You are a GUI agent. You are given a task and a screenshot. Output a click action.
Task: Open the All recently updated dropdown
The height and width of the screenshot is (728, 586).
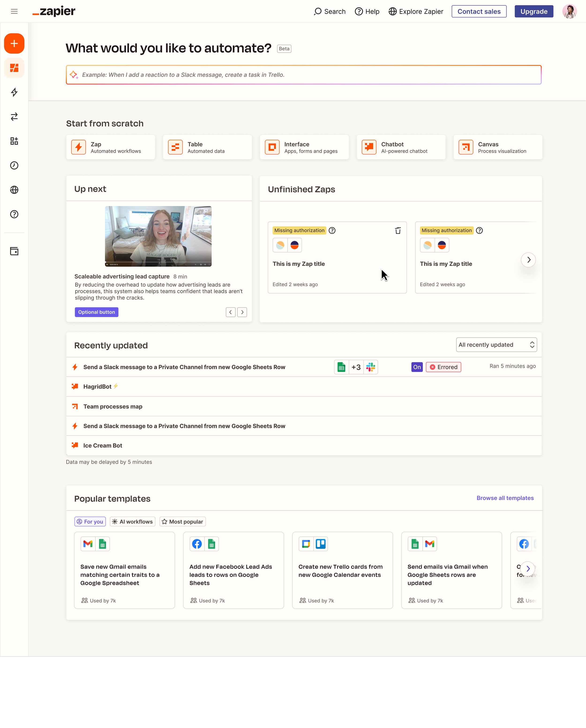pos(496,345)
